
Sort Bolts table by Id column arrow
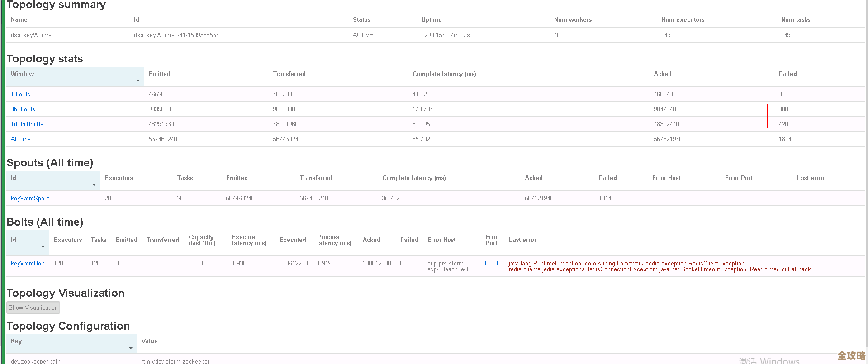(43, 247)
